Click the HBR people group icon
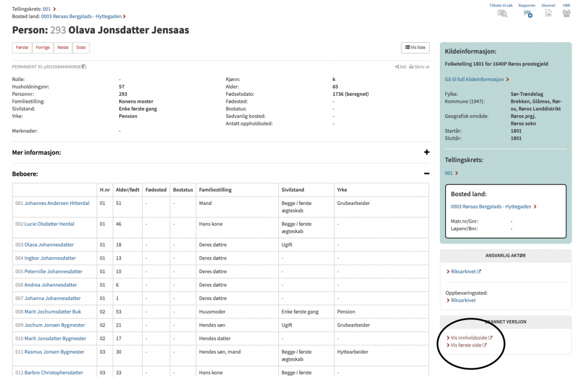588x377 pixels. tap(566, 14)
